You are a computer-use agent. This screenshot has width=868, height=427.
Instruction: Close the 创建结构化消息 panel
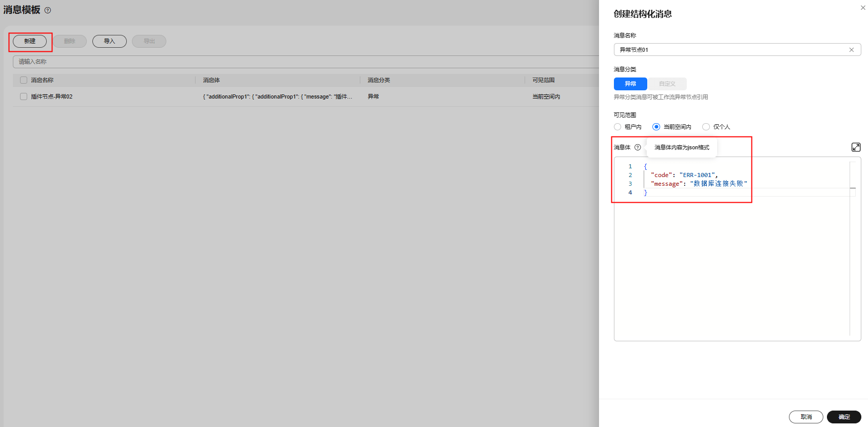(x=863, y=8)
